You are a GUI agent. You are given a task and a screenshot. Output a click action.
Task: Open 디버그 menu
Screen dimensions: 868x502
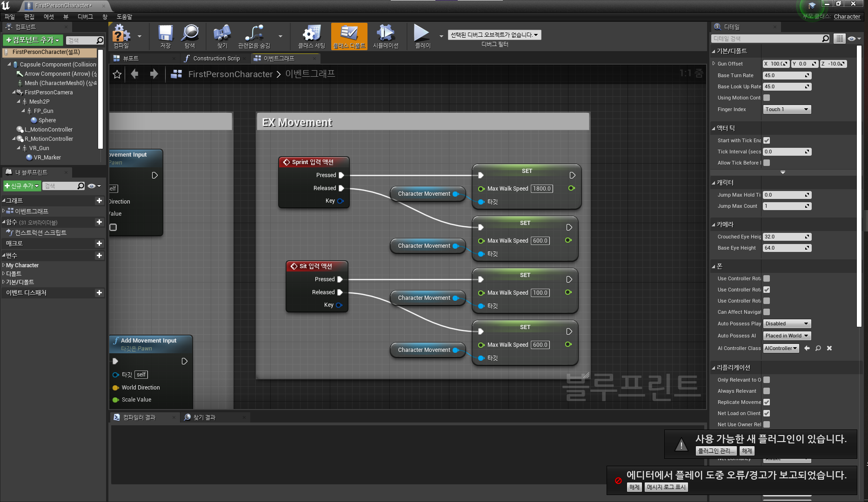click(85, 17)
